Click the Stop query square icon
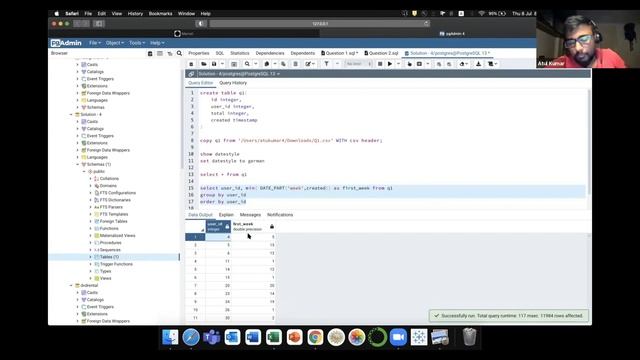This screenshot has width=640, height=360. coord(380,64)
